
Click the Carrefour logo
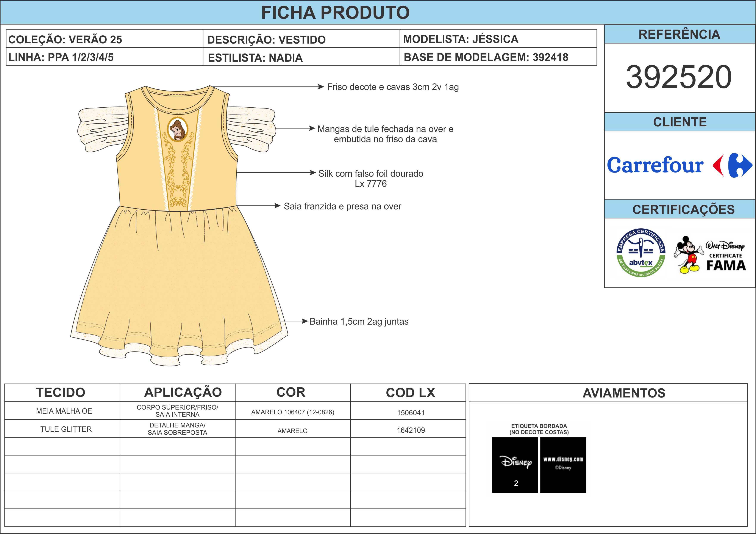[679, 165]
